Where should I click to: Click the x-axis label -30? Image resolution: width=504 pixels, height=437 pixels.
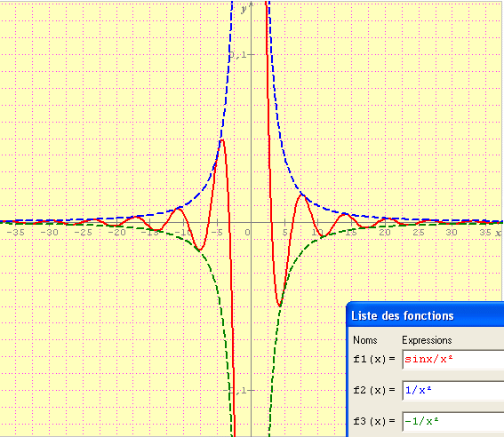pos(49,233)
